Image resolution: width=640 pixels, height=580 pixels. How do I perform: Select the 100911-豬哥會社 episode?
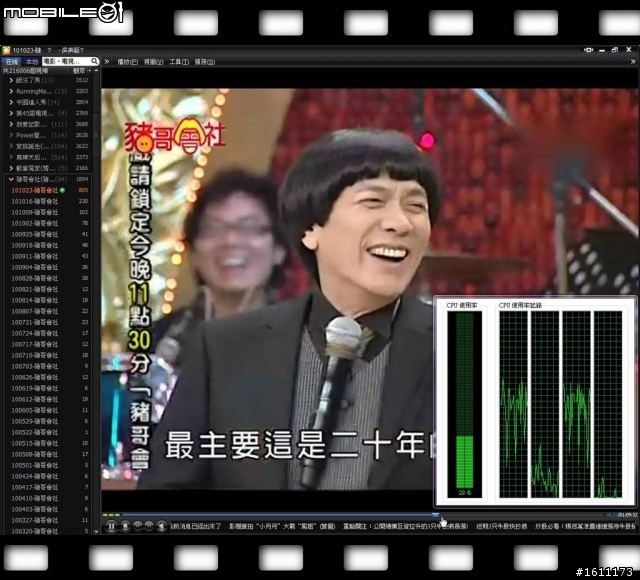[x=35, y=256]
